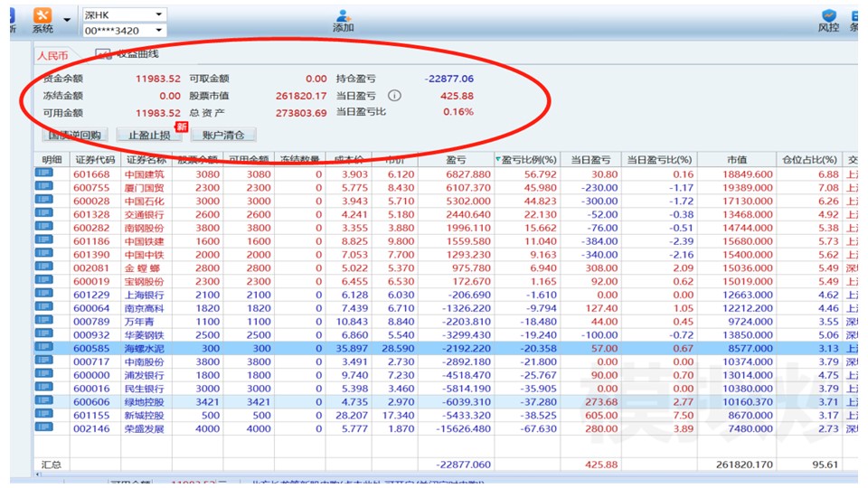The image size is (868, 488).
Task: Click the 账户清仓 button
Action: coord(223,135)
